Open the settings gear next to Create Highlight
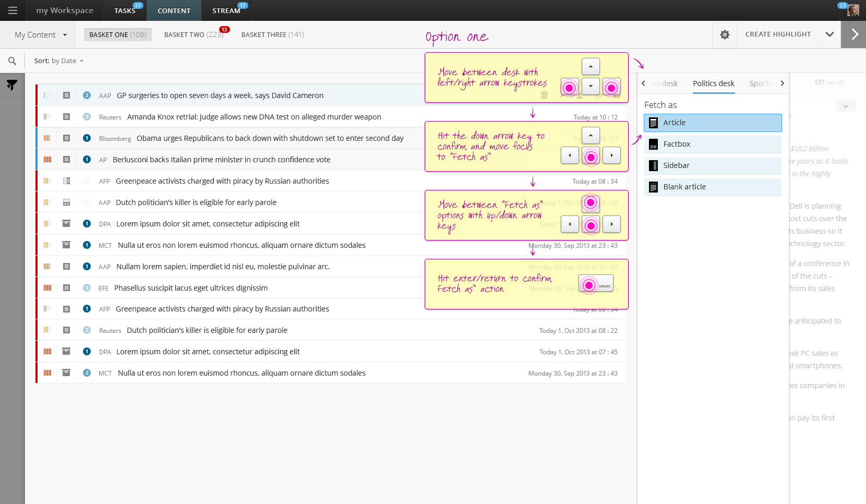The image size is (866, 504). point(725,34)
